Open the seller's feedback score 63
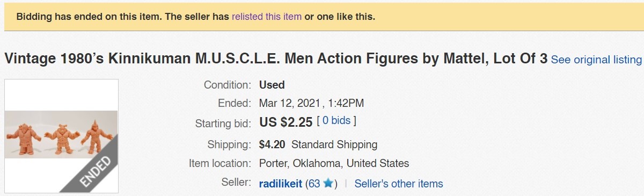This screenshot has height=196, width=644. pos(314,184)
